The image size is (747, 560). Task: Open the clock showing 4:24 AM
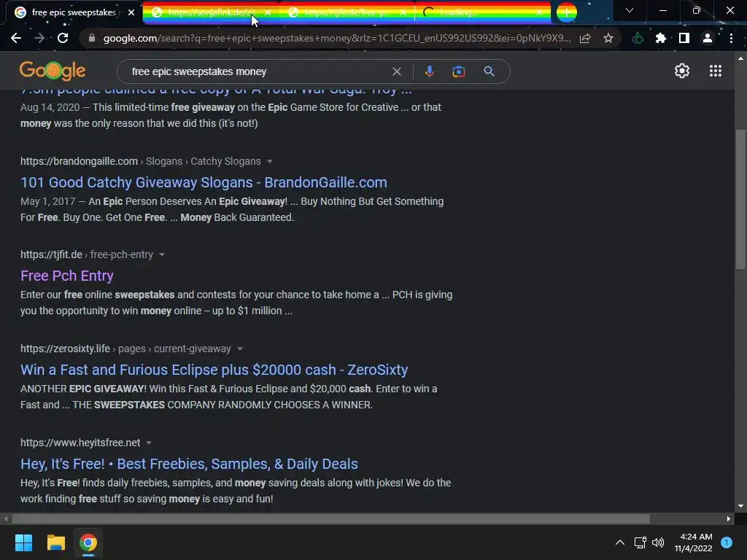(694, 542)
